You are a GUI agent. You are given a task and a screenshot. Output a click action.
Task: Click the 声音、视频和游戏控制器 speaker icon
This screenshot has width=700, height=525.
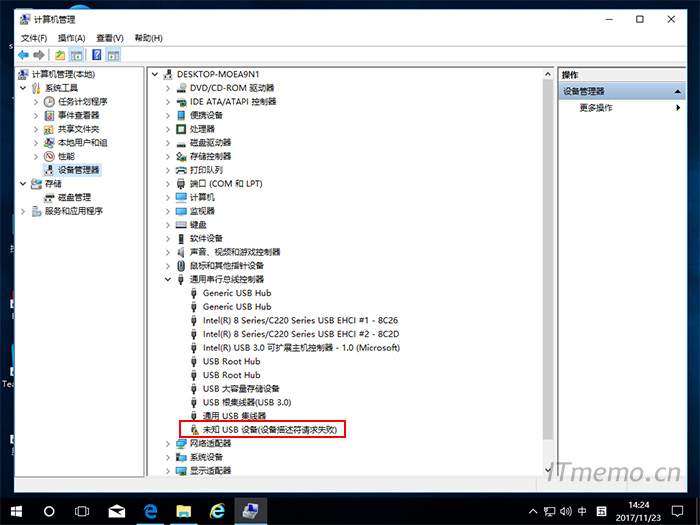pyautogui.click(x=181, y=252)
